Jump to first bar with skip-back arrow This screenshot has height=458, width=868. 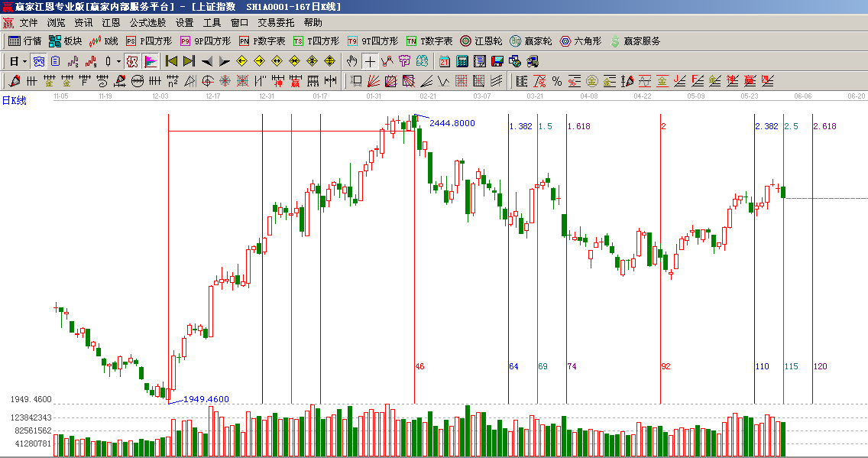171,61
